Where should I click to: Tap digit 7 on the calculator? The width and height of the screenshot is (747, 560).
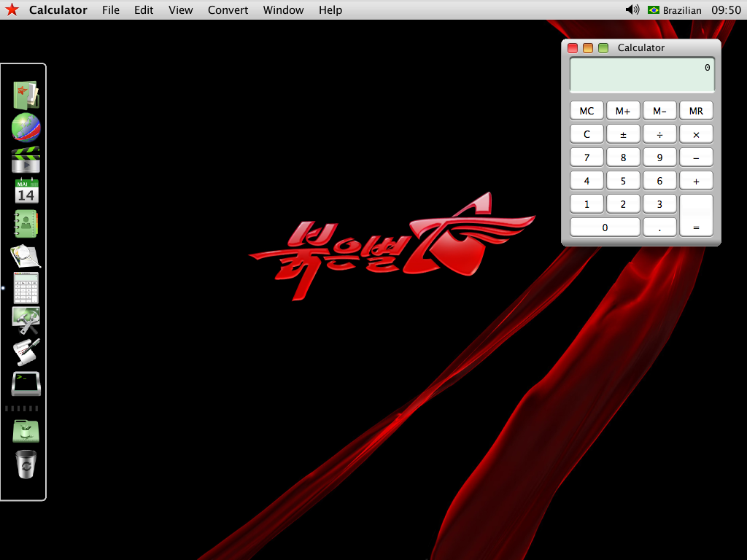(x=587, y=157)
